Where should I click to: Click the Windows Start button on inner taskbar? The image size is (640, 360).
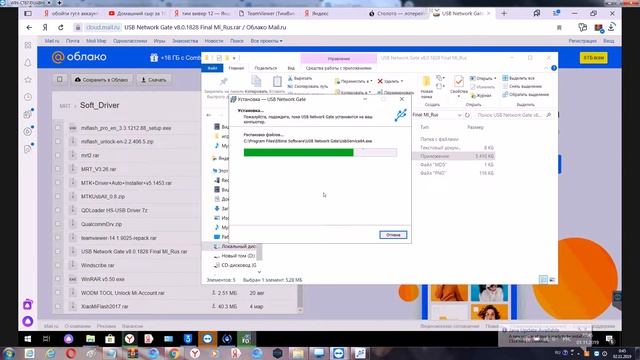[x=28, y=339]
